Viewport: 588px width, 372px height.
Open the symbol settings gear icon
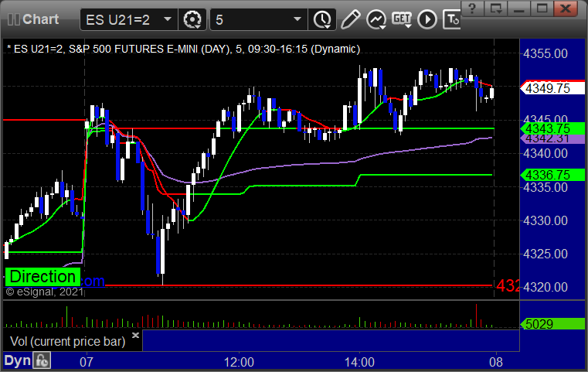click(192, 19)
